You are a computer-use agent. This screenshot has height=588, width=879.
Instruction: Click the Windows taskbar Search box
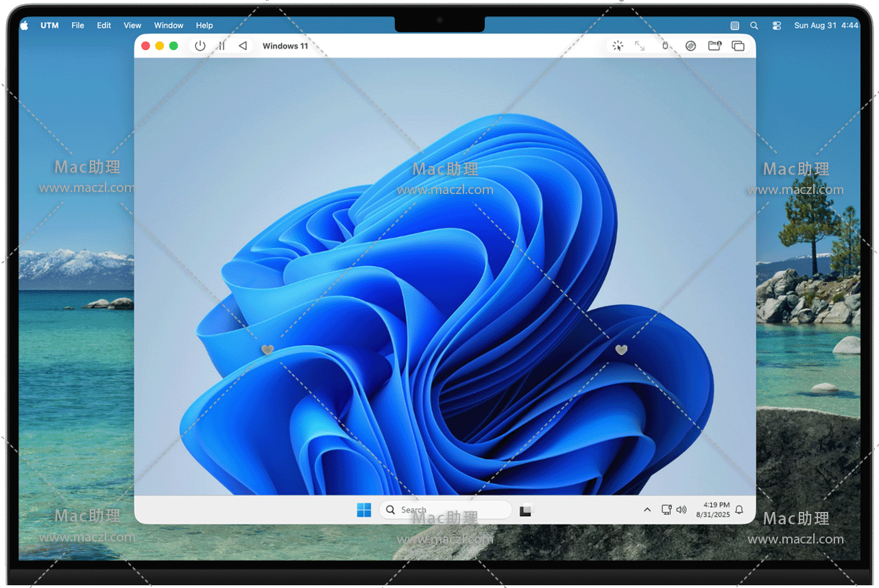[446, 510]
